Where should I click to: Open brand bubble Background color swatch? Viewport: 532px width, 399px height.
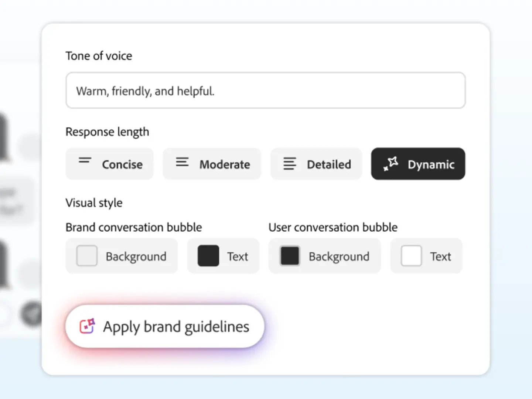(x=87, y=256)
